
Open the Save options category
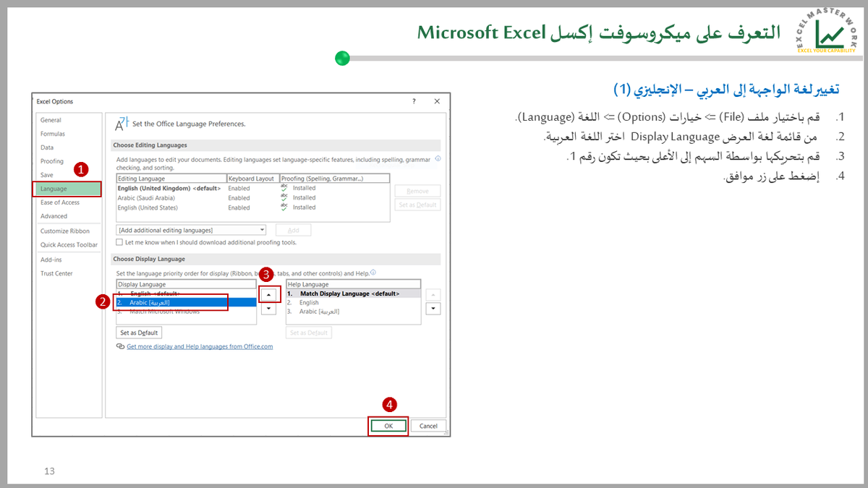(69, 175)
